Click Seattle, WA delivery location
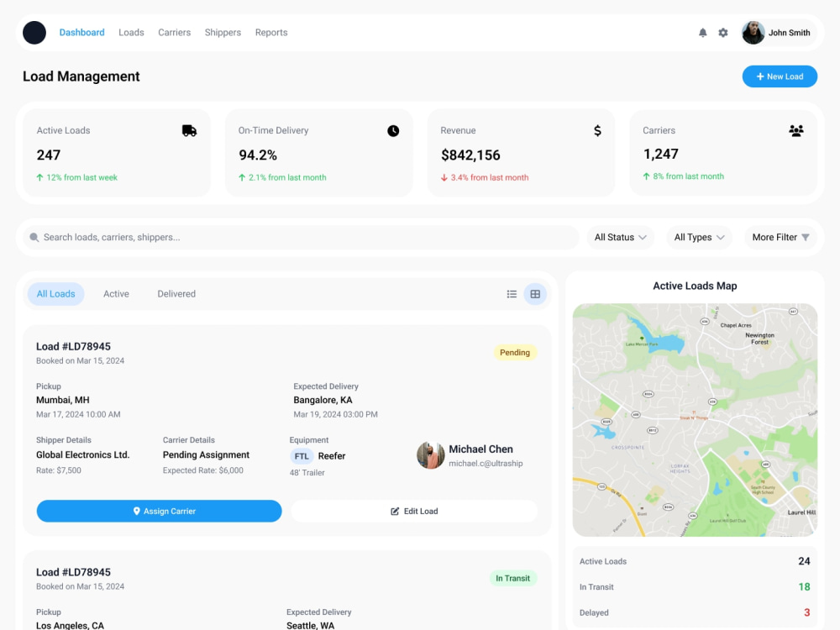The width and height of the screenshot is (840, 630). pos(310,625)
